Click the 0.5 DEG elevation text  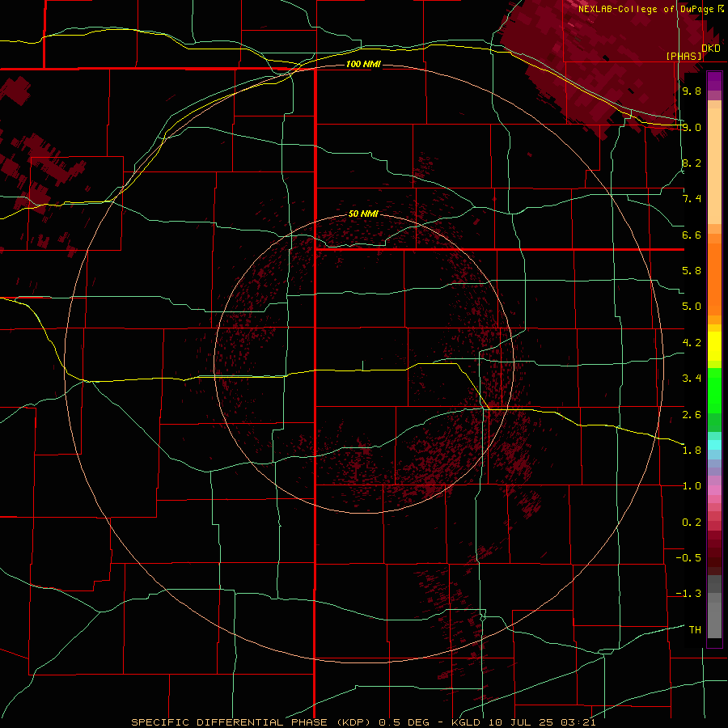406,722
